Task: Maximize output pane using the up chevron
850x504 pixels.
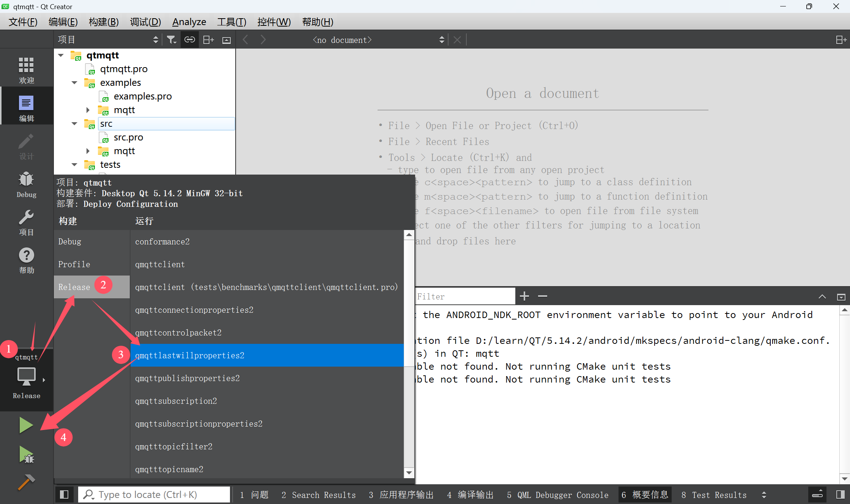Action: tap(822, 296)
